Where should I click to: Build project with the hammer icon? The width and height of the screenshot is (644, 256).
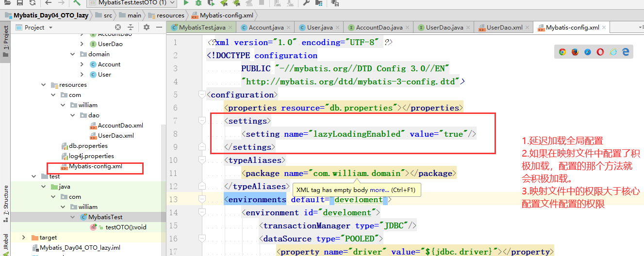tap(77, 3)
